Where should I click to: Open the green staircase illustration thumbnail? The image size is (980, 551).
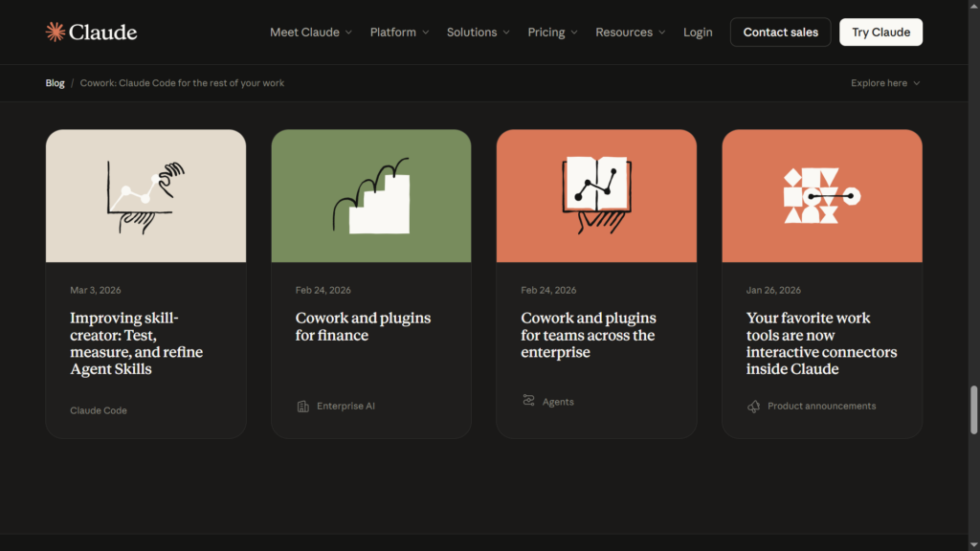pyautogui.click(x=371, y=196)
